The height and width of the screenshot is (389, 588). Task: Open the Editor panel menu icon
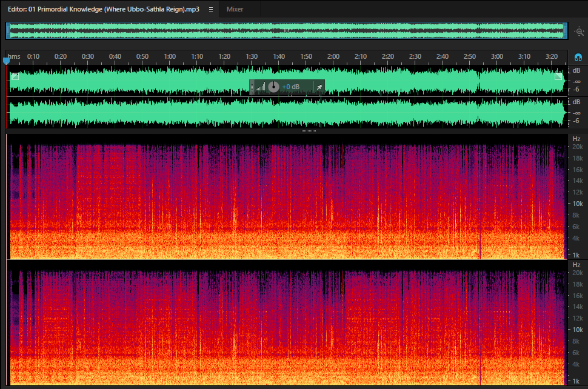point(211,9)
